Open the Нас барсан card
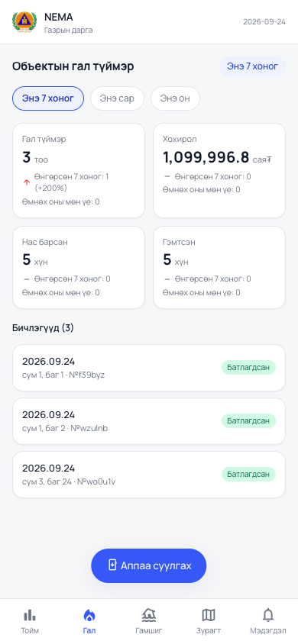Screen dimensions: 298x644 [79, 267]
